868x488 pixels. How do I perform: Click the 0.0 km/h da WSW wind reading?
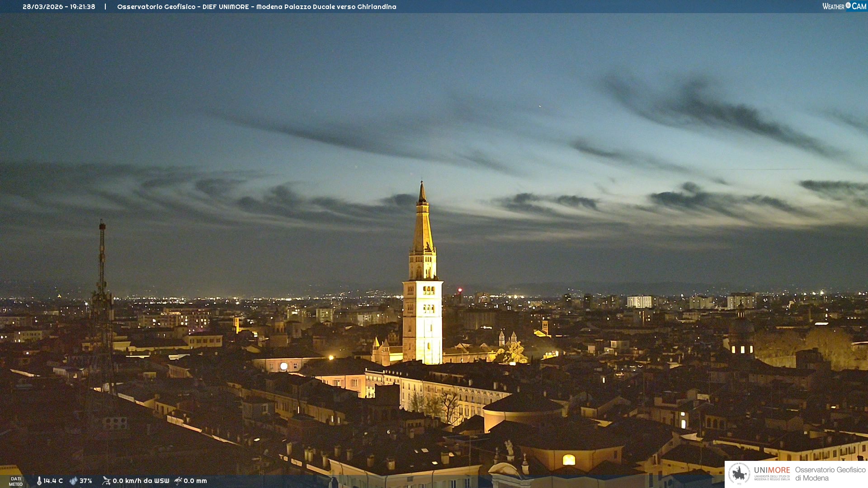[141, 481]
